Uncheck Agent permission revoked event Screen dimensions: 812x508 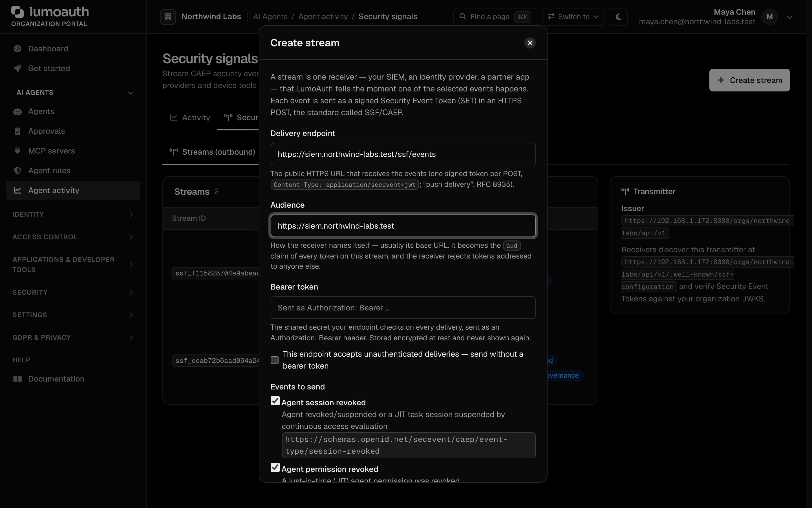click(x=275, y=467)
